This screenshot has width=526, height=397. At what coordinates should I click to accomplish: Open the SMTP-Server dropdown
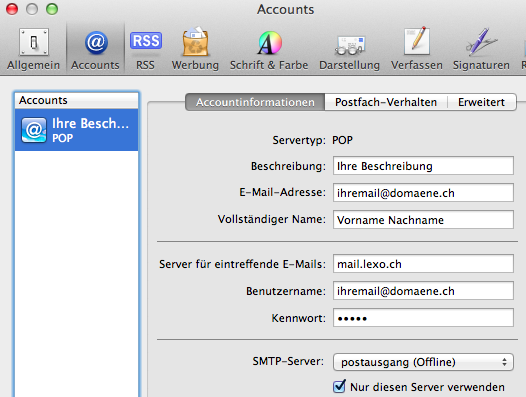423,362
